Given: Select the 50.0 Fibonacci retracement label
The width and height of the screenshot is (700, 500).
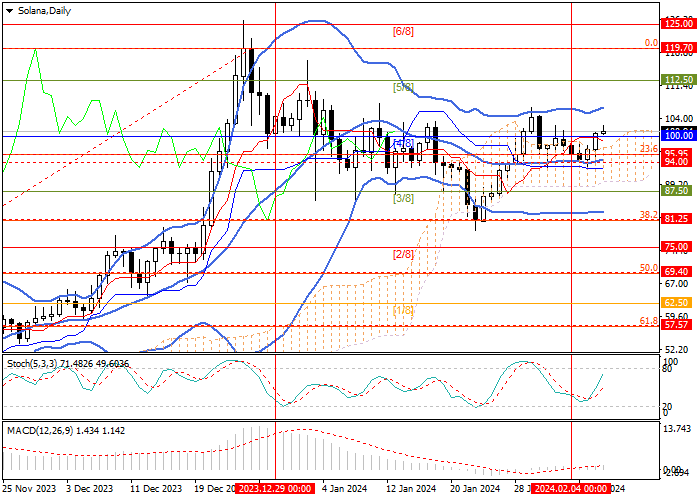Looking at the screenshot, I should pos(649,268).
